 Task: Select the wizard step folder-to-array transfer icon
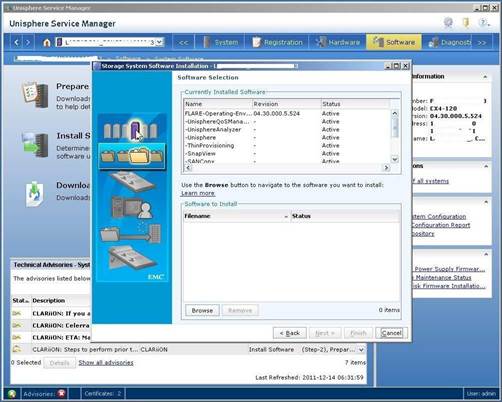(131, 232)
